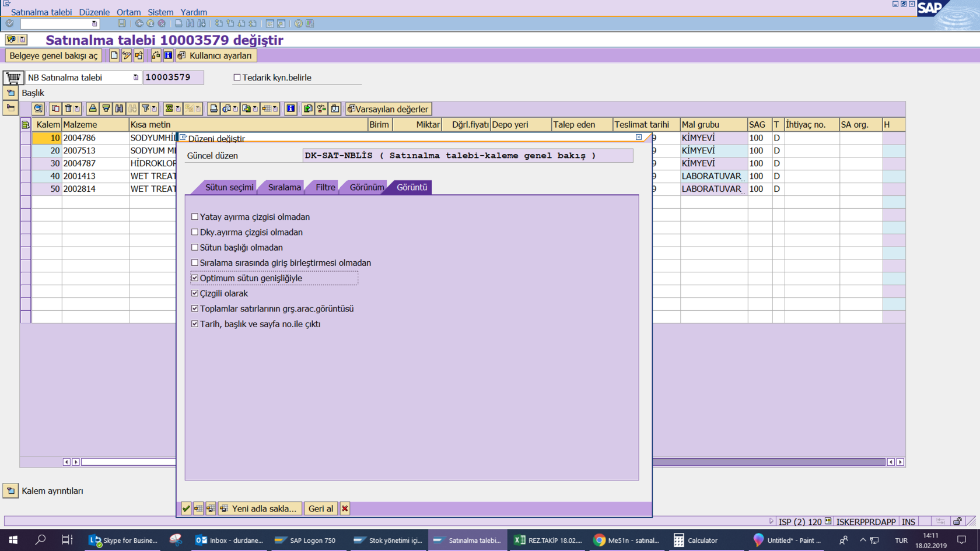Click the Set filter funnel icon in the grid
The width and height of the screenshot is (980, 551).
coord(146,108)
